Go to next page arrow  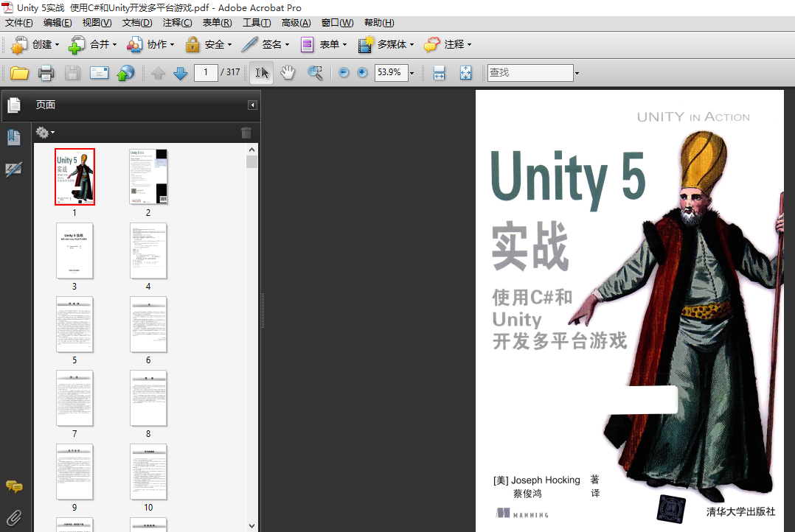pyautogui.click(x=180, y=73)
